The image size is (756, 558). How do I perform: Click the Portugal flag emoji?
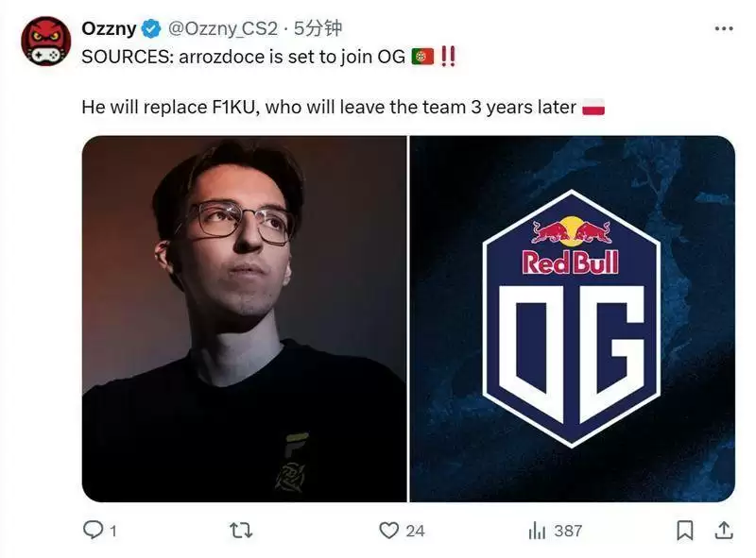pos(422,57)
